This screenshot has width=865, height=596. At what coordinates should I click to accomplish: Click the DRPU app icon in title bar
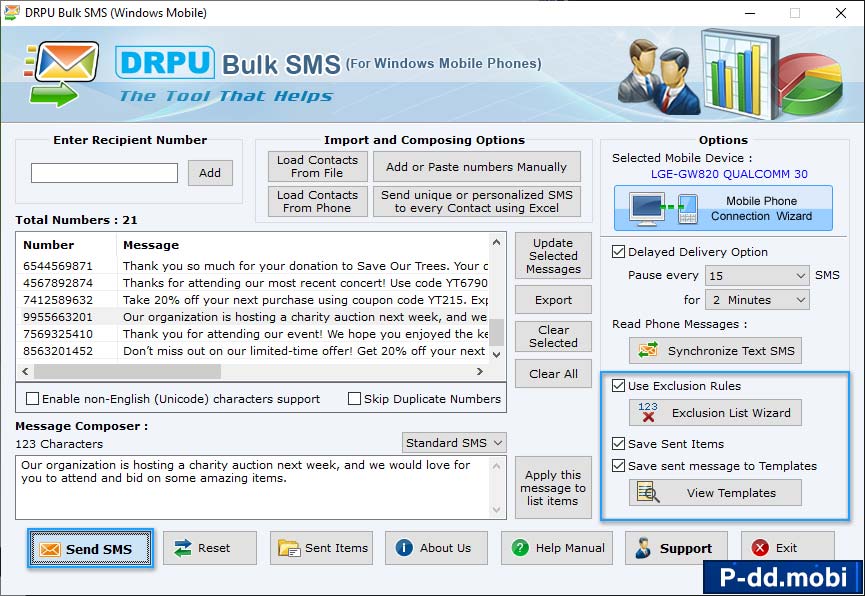point(11,12)
